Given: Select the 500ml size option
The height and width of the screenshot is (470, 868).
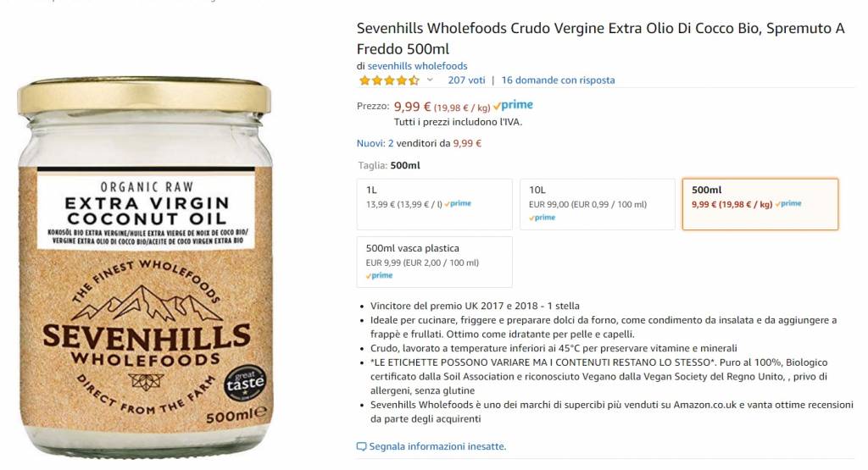Looking at the screenshot, I should click(x=760, y=204).
